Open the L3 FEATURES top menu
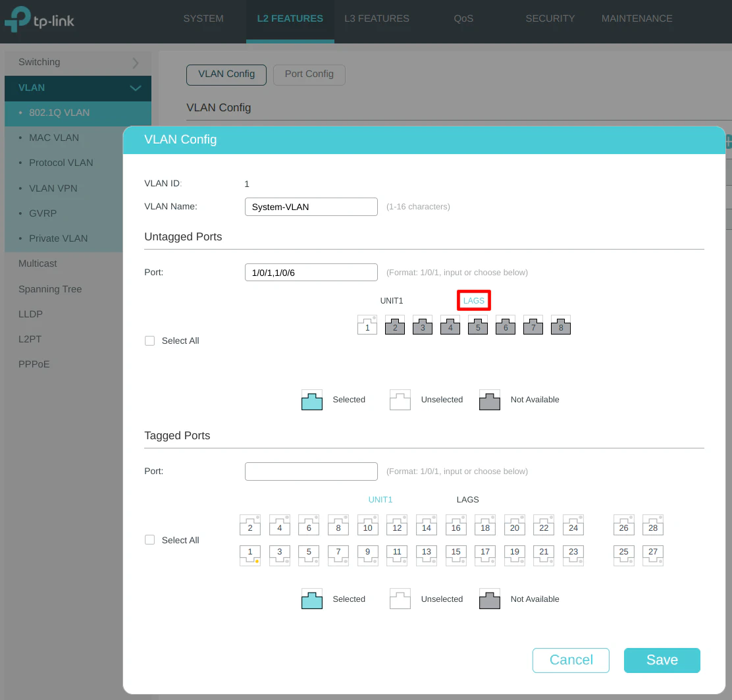Screen dimensions: 732x700 coord(377,18)
